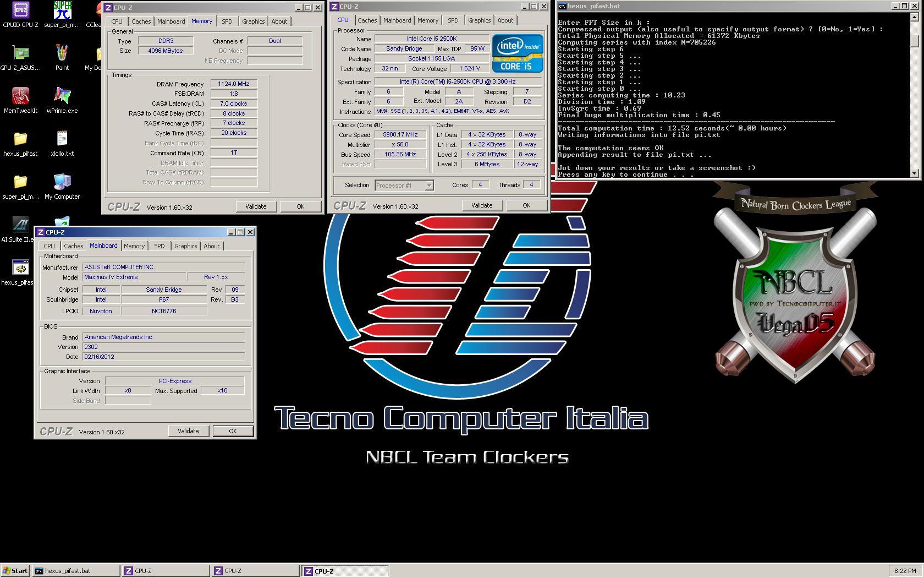Click OK in the CPU window
The image size is (924, 578).
point(526,205)
